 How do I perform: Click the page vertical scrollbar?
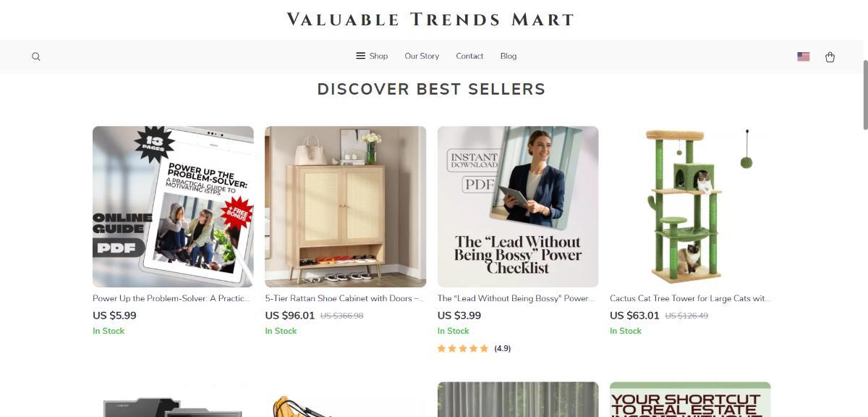864,94
